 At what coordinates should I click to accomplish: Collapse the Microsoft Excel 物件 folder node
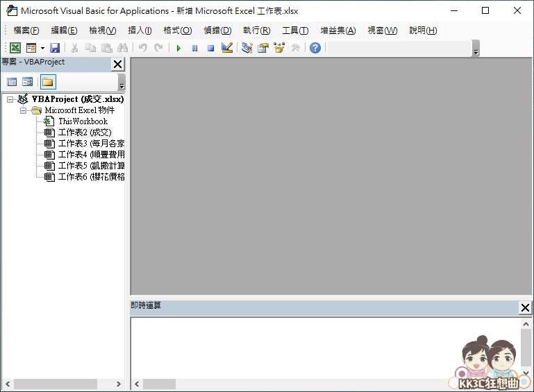tap(23, 110)
